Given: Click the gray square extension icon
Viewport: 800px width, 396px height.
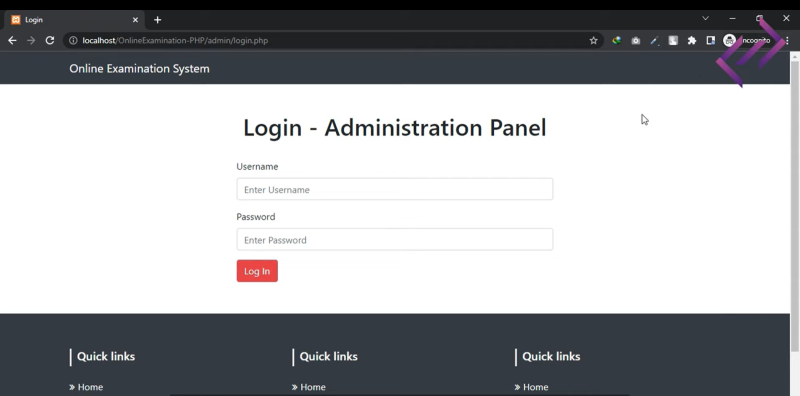Looking at the screenshot, I should click(673, 40).
